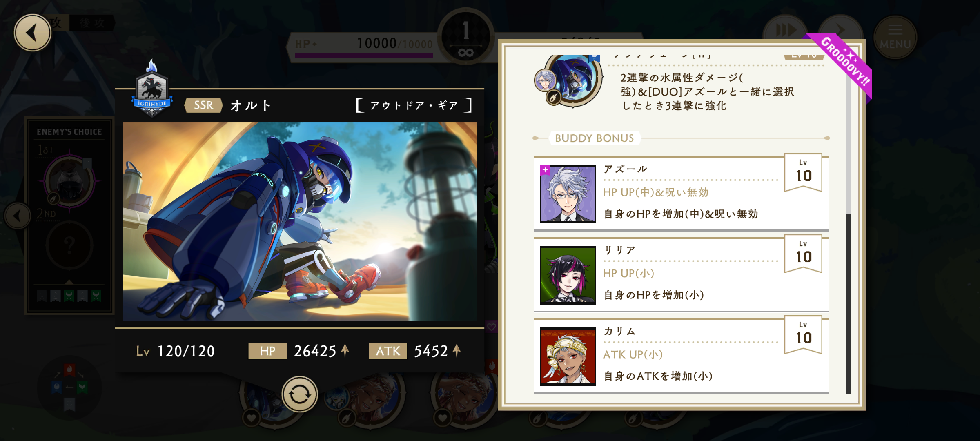The height and width of the screenshot is (441, 980).
Task: Tap the turn counter circle
Action: click(466, 38)
